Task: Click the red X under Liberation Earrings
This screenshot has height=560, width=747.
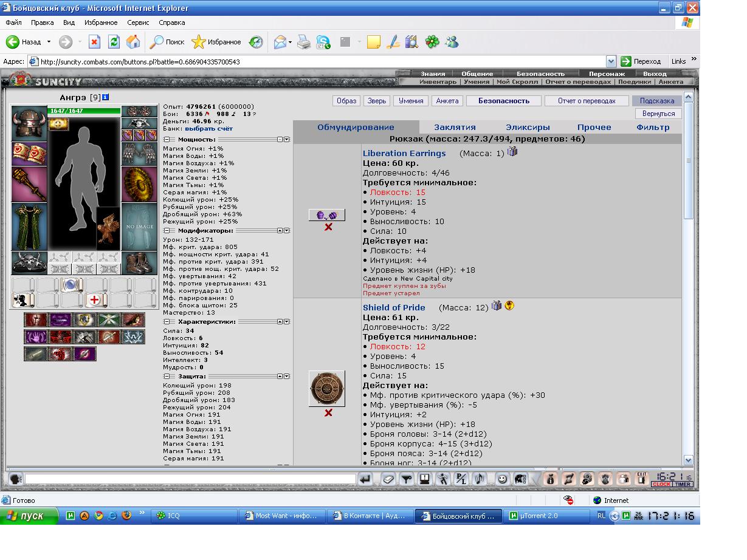Action: (328, 227)
